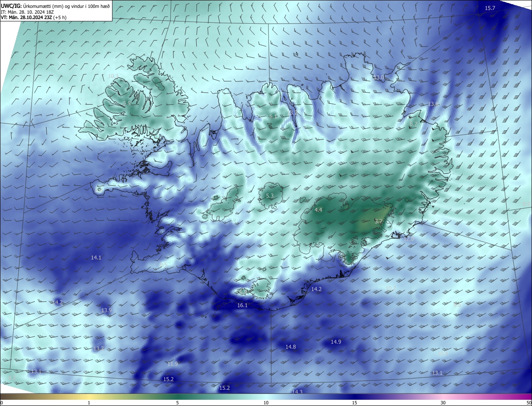Click the 5.9 value in the Westfjords

click(127, 103)
